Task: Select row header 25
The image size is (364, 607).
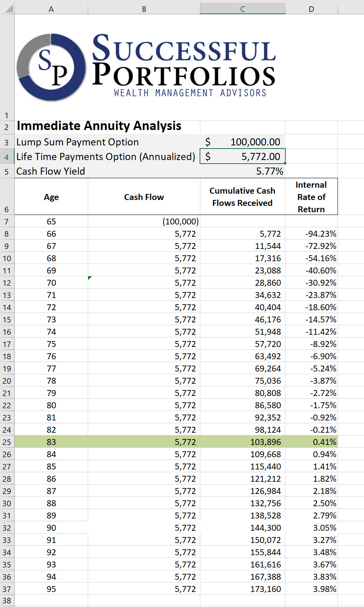Action: (7, 442)
